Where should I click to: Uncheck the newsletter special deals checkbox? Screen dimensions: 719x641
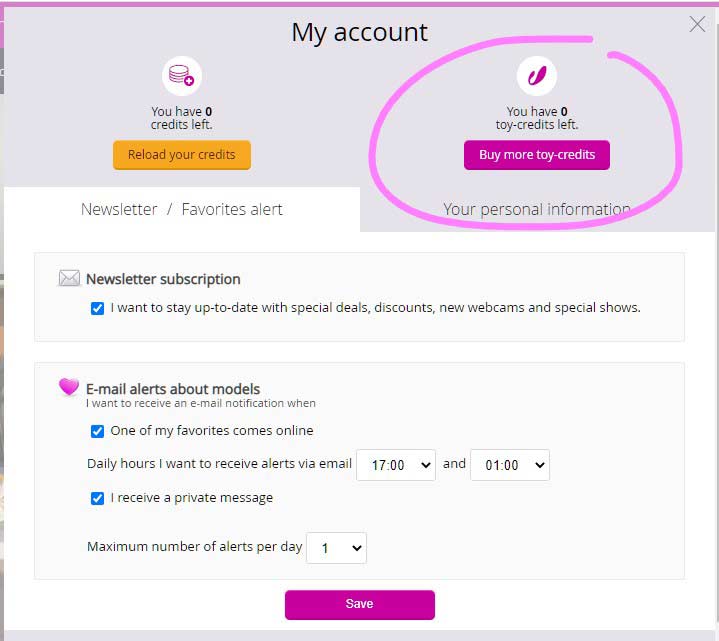pos(97,308)
